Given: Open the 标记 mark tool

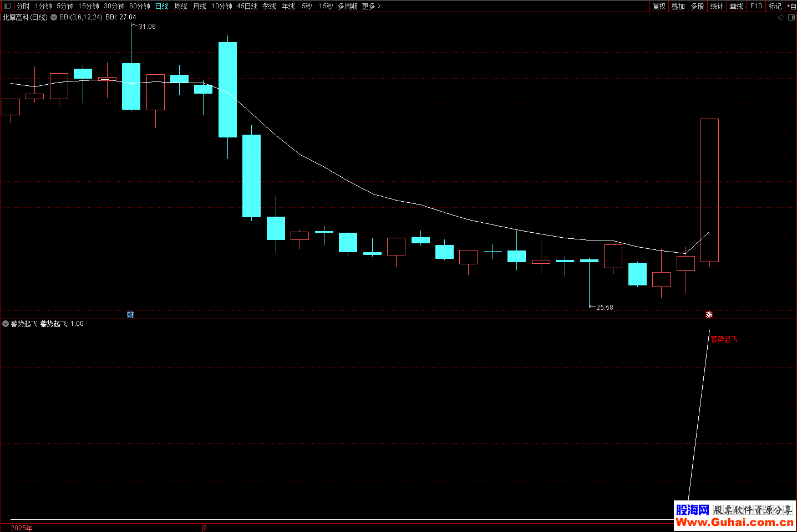Looking at the screenshot, I should 775,6.
